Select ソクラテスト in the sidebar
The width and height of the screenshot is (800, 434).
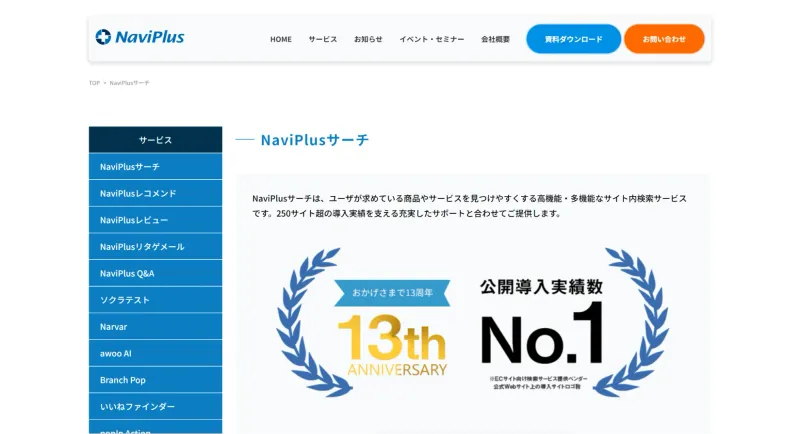[156, 300]
